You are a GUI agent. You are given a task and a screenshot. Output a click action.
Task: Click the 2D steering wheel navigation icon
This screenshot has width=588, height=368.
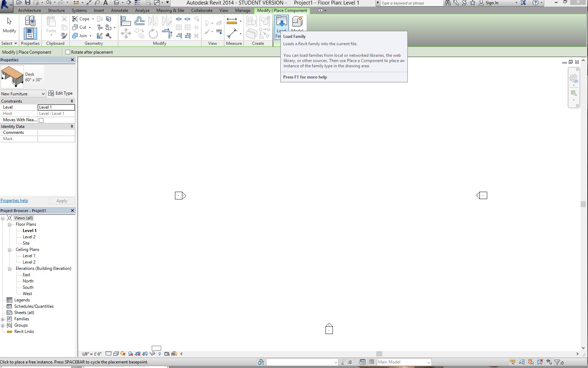coord(573,79)
